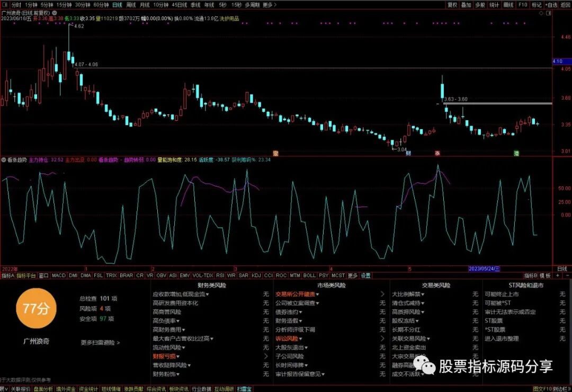Select the CCI indicator
This screenshot has width=572, height=392.
[268, 275]
